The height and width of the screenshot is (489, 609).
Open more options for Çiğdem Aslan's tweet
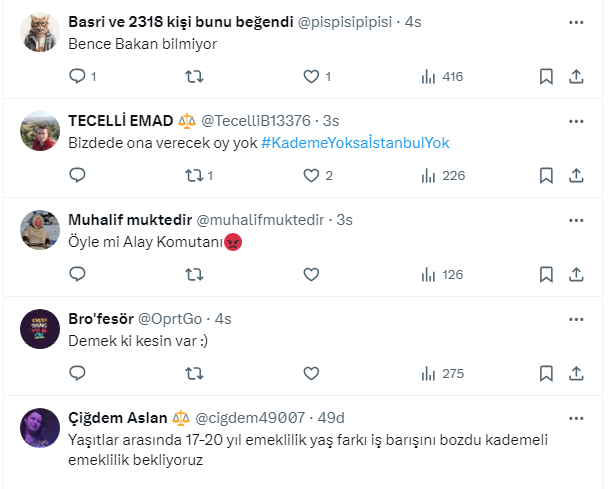[x=576, y=416]
